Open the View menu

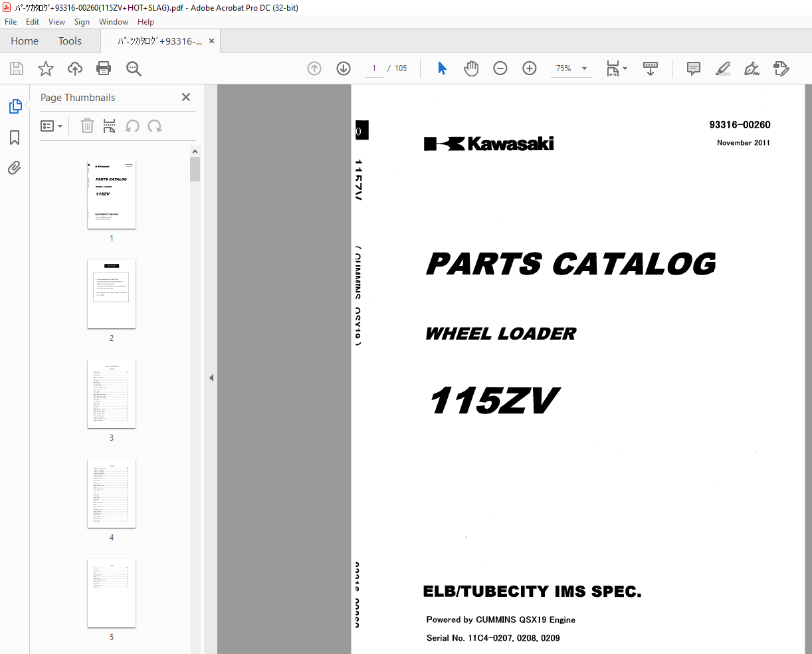(x=57, y=22)
